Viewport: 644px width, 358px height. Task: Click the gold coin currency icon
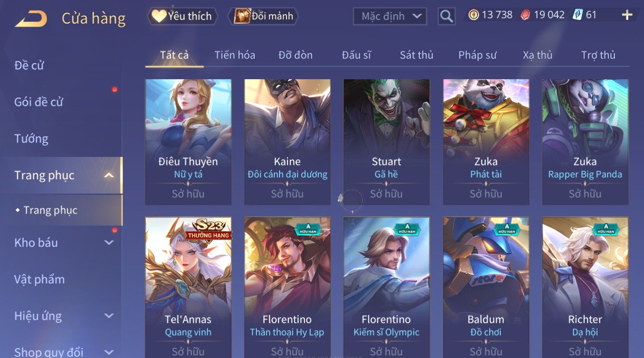(473, 15)
